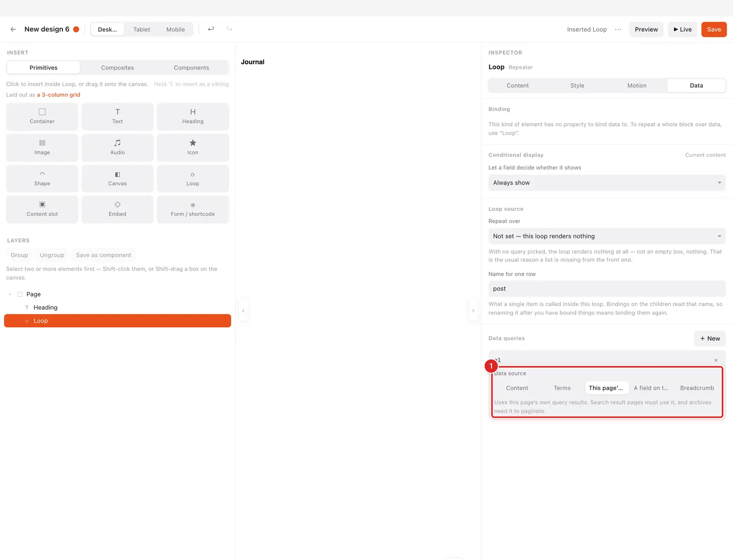Insert an Embed primitive
Viewport: 733px width, 560px height.
coord(117,209)
